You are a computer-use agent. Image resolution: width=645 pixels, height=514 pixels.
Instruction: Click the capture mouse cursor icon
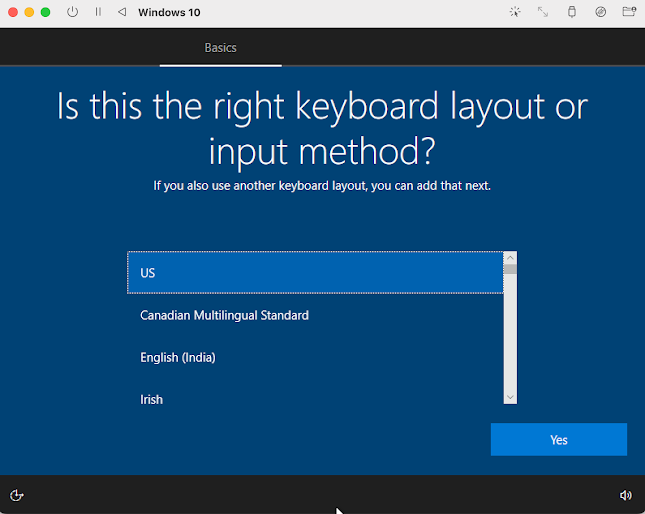[515, 12]
